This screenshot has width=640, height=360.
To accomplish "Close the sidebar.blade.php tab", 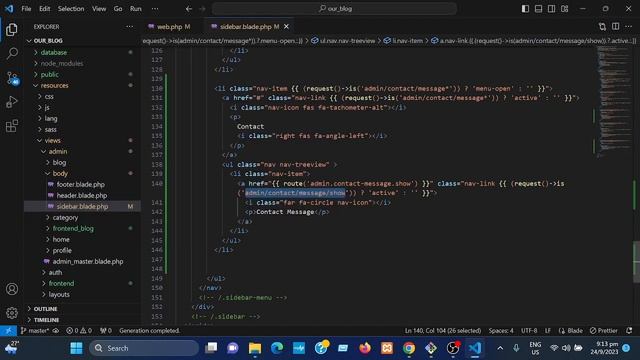I will pos(287,27).
